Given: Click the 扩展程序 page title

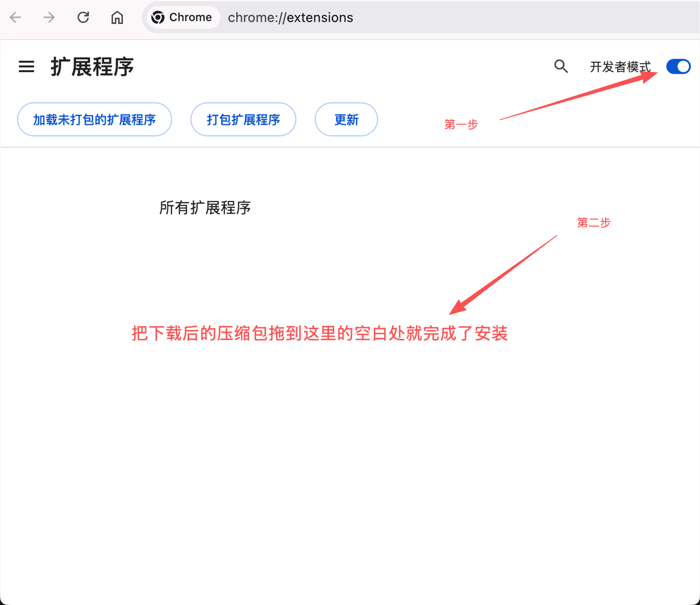Looking at the screenshot, I should click(92, 67).
